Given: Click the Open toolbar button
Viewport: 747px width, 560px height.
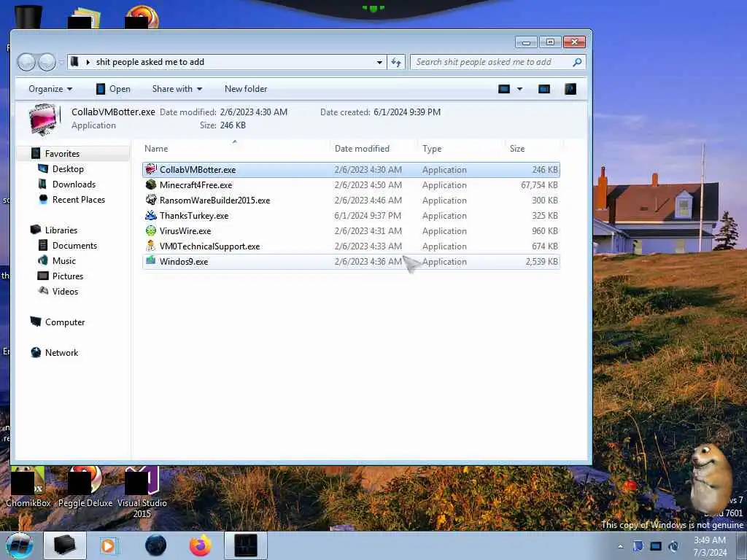Looking at the screenshot, I should [113, 89].
